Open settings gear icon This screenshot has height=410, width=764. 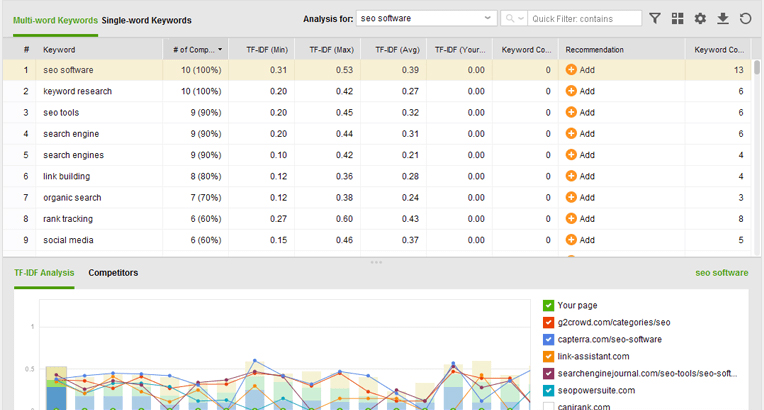[700, 18]
